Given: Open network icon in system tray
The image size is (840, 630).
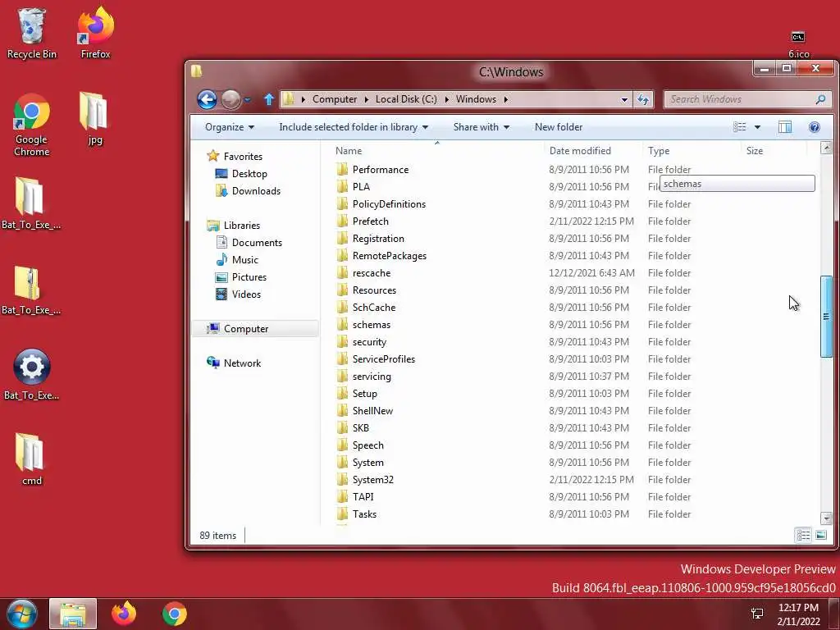Looking at the screenshot, I should point(757,614).
